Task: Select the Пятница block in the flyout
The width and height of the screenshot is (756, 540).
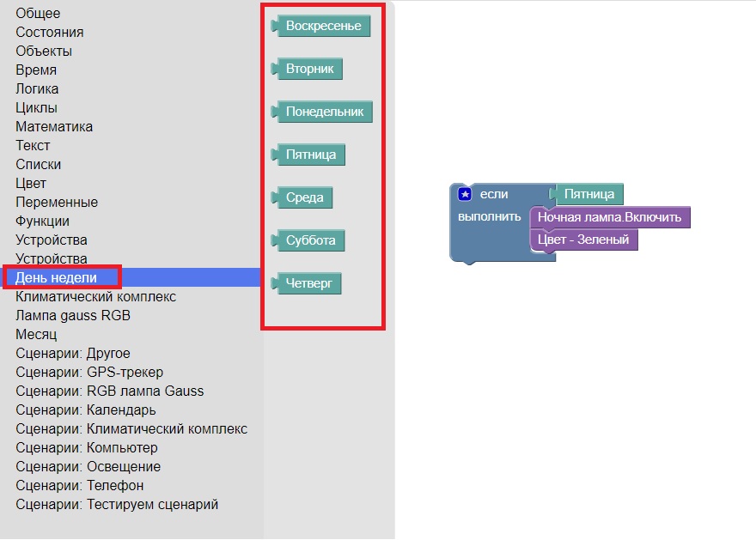Action: pyautogui.click(x=308, y=155)
